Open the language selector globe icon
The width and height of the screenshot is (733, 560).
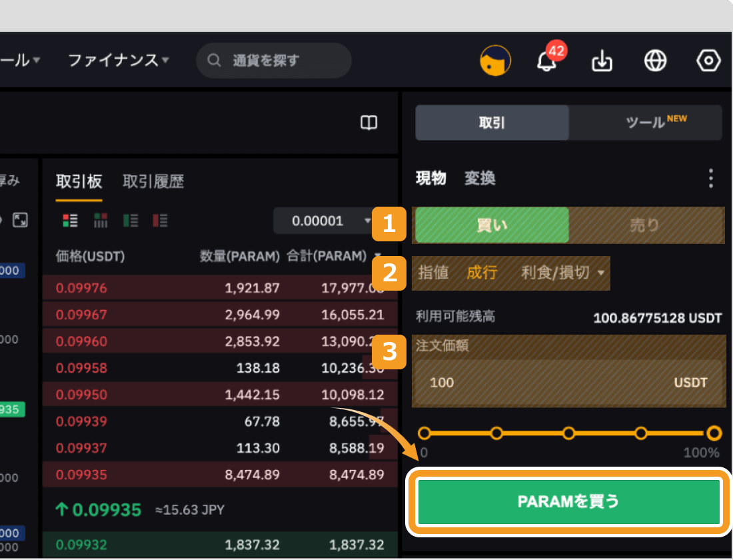[655, 61]
